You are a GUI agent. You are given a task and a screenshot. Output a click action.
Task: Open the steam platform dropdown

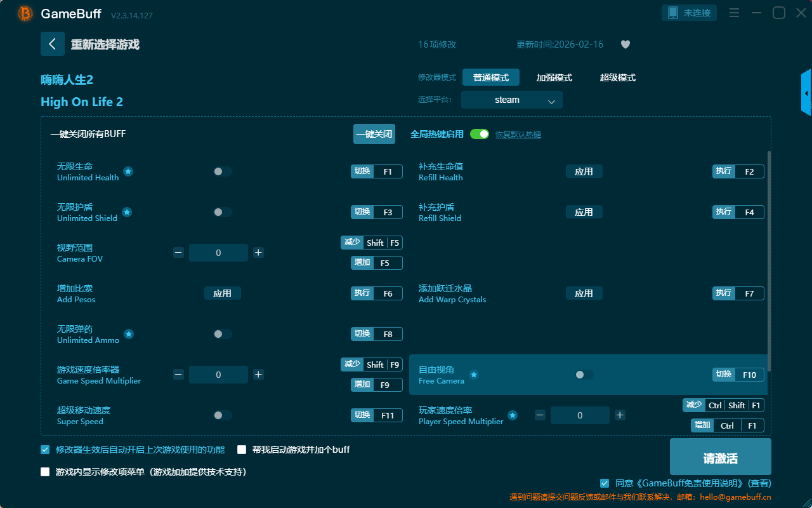click(511, 100)
